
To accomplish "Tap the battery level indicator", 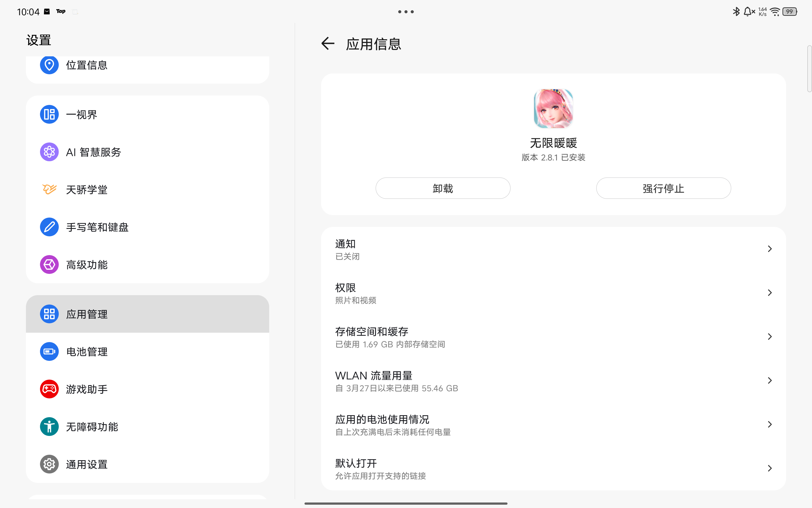I will pos(790,12).
